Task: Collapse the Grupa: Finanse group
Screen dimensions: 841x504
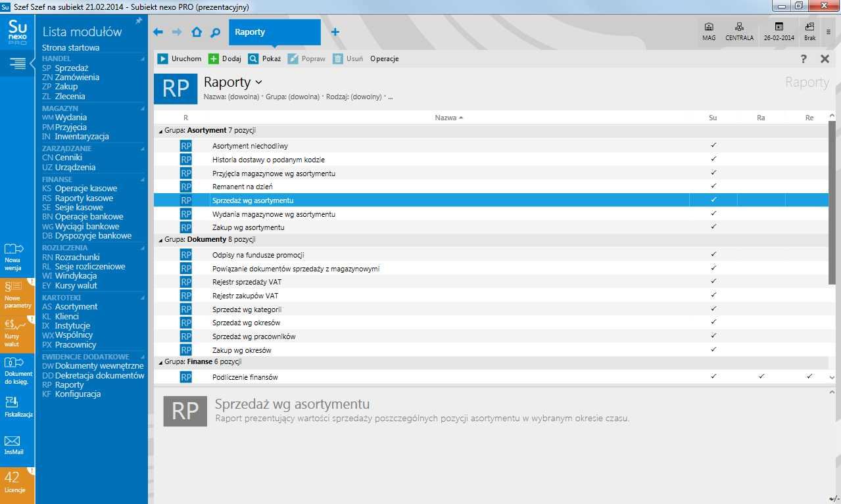Action: (x=161, y=362)
